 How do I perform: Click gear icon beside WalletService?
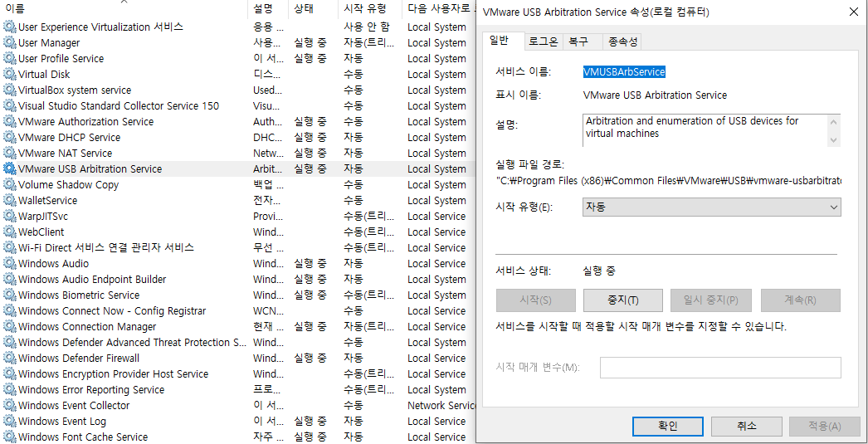[x=9, y=200]
